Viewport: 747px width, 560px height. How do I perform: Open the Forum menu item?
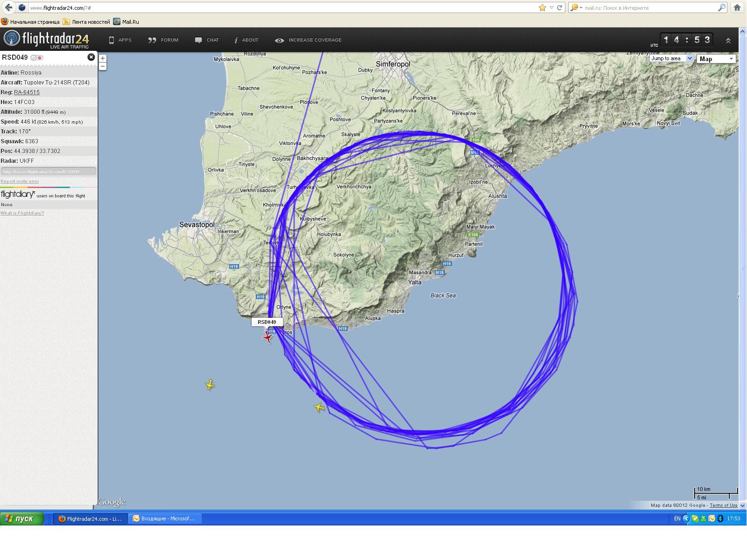pyautogui.click(x=163, y=40)
